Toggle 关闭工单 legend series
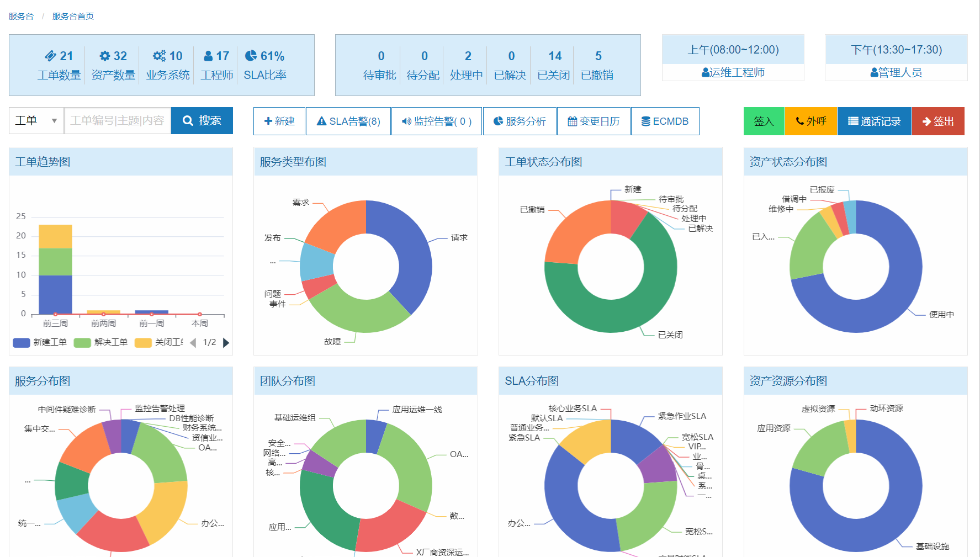This screenshot has height=557, width=980. coord(160,343)
